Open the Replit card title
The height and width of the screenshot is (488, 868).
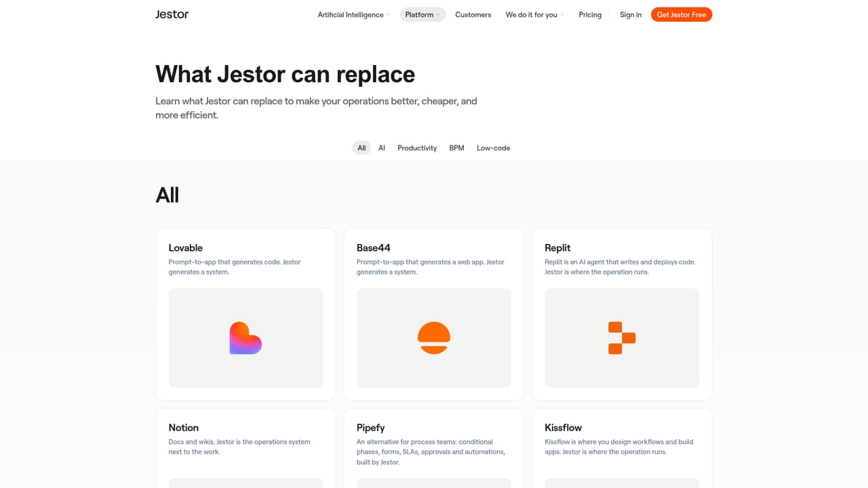pyautogui.click(x=557, y=248)
